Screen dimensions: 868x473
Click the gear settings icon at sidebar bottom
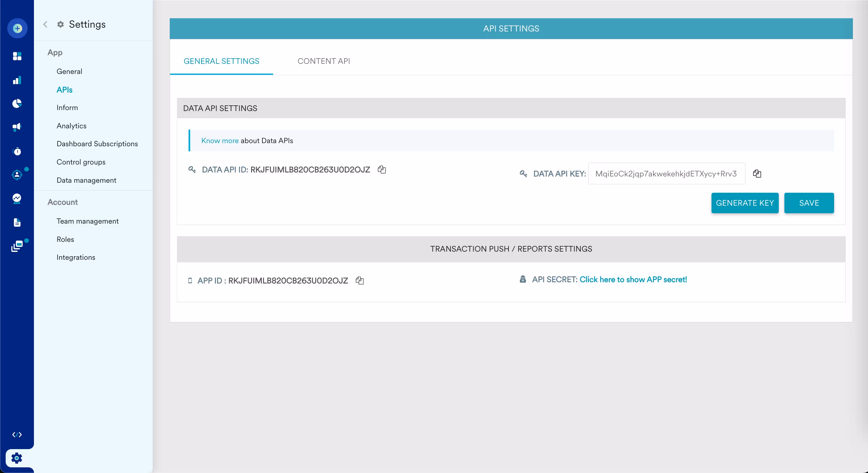tap(17, 458)
